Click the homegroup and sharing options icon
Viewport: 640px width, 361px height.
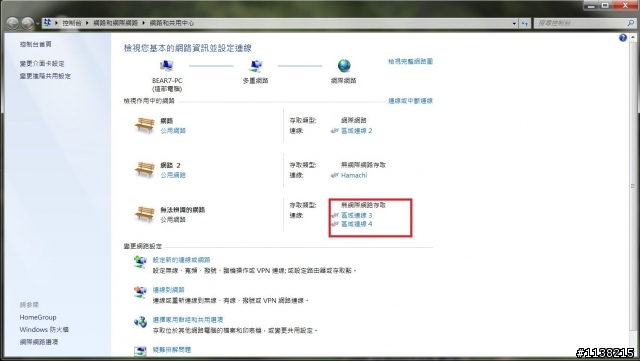click(x=140, y=322)
